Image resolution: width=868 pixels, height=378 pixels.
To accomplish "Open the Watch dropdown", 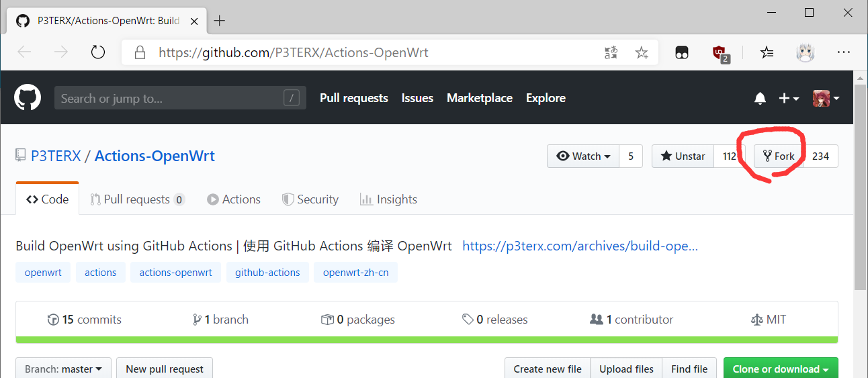I will 583,156.
